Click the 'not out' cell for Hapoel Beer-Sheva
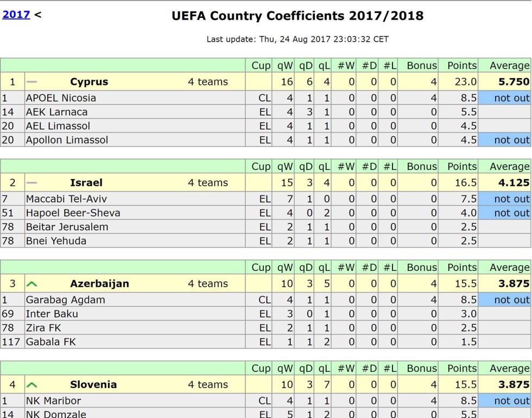Image resolution: width=532 pixels, height=418 pixels. tap(504, 213)
